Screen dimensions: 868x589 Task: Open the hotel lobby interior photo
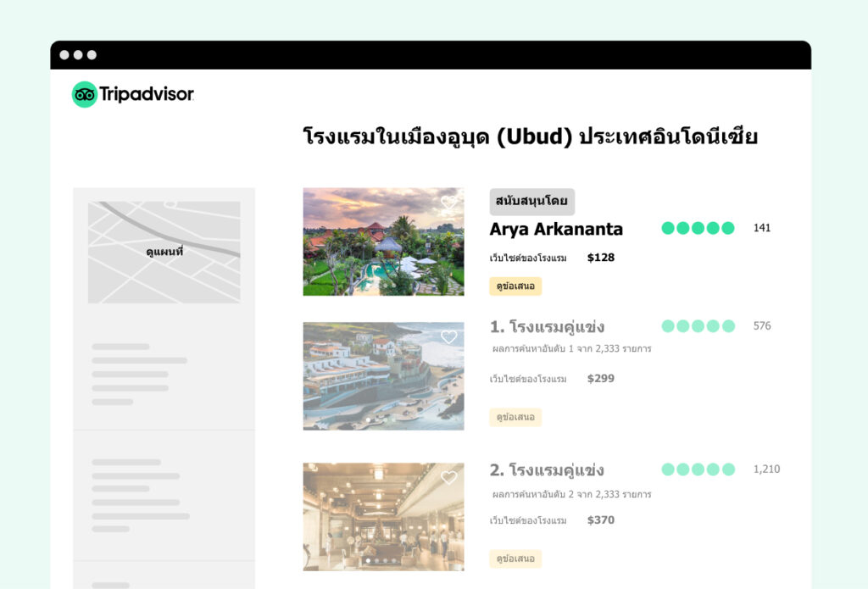pyautogui.click(x=384, y=516)
